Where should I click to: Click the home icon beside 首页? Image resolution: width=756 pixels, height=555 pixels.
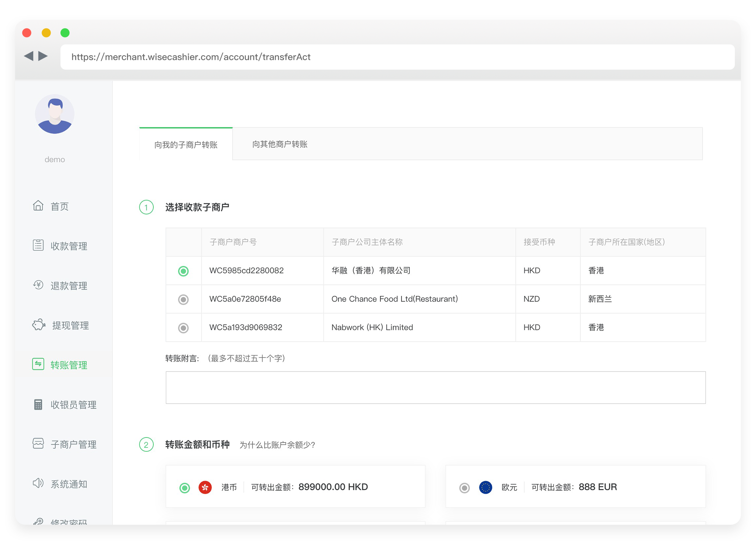coord(38,205)
